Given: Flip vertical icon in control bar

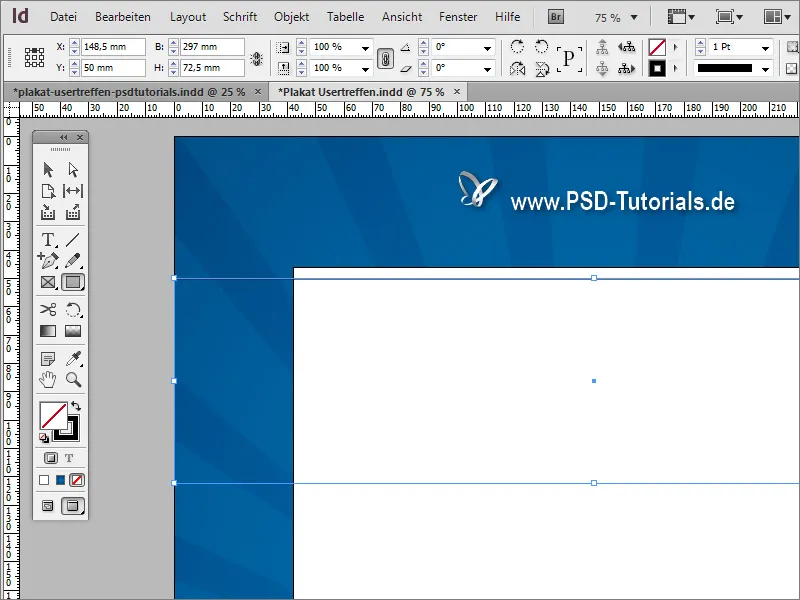Looking at the screenshot, I should coord(542,68).
